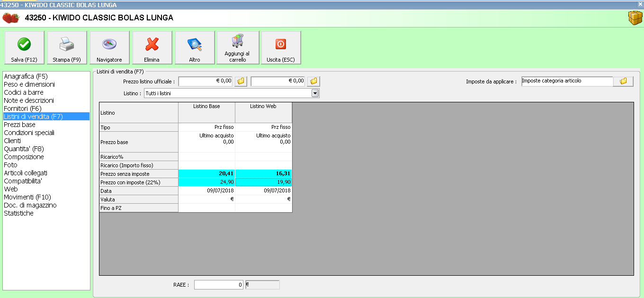This screenshot has width=644, height=298.
Task: Open Articoli collegati section
Action: (x=46, y=172)
